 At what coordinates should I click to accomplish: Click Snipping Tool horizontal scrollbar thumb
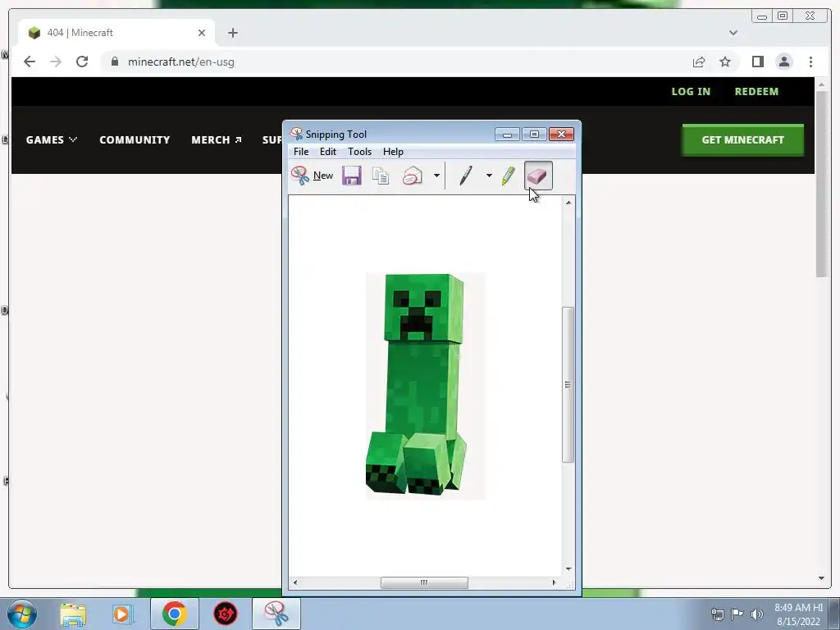pyautogui.click(x=424, y=582)
